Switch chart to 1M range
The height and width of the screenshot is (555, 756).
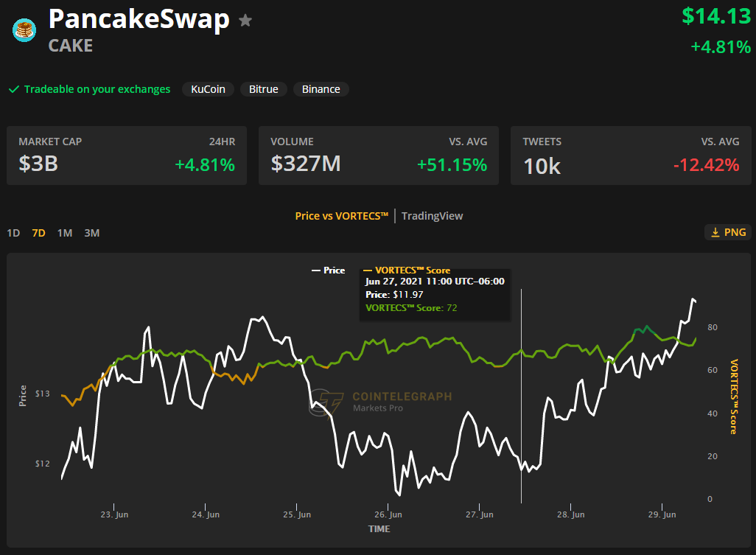pyautogui.click(x=65, y=233)
